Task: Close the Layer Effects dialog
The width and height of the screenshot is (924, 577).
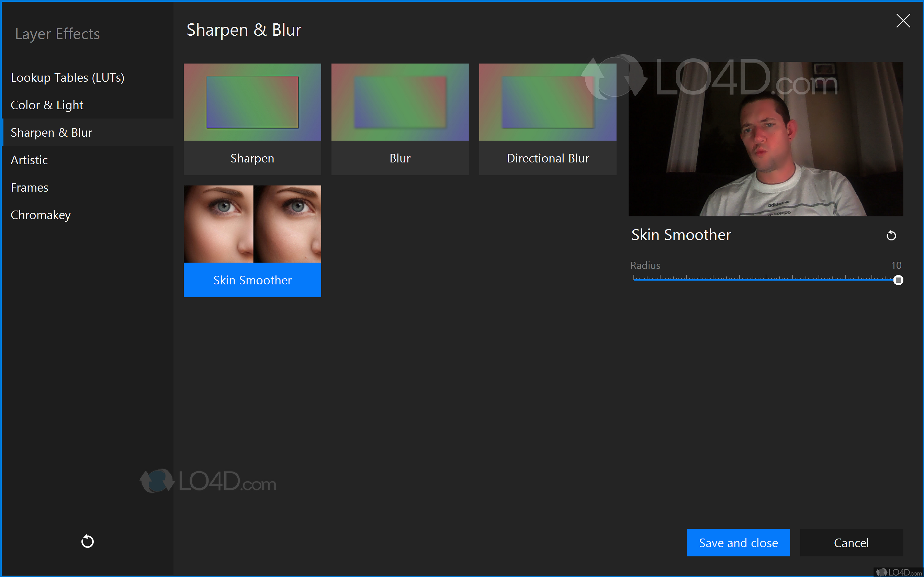Action: (x=903, y=21)
